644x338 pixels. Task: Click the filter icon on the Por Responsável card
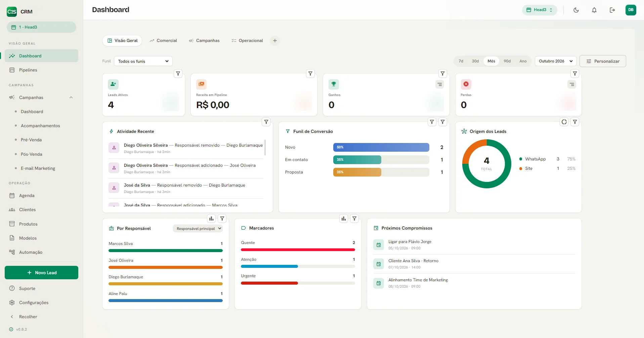(x=222, y=219)
